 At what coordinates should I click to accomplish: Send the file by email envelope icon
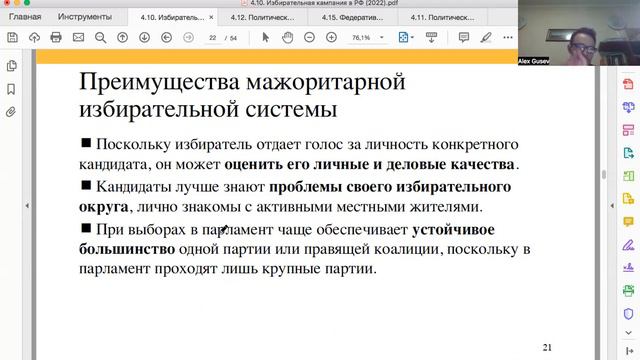78,38
